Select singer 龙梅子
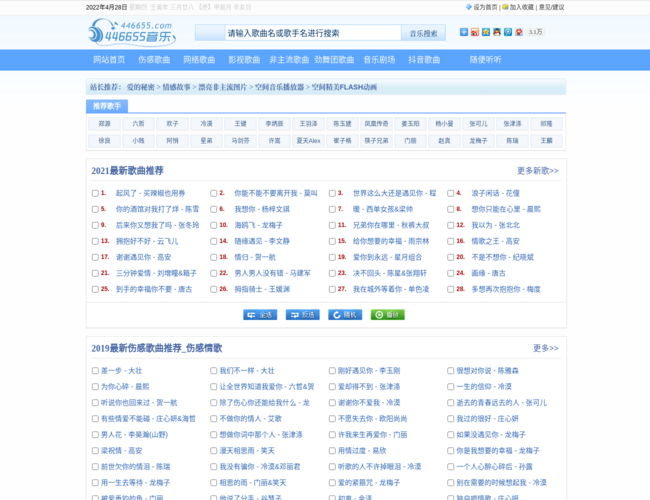Viewport: 650px width, 500px height. pos(478,141)
